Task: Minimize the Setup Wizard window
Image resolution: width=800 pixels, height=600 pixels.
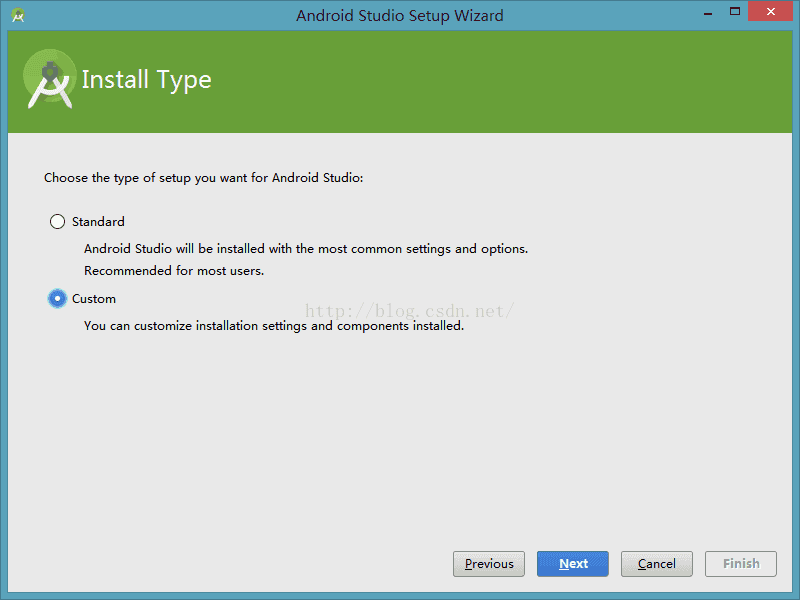Action: [x=708, y=12]
